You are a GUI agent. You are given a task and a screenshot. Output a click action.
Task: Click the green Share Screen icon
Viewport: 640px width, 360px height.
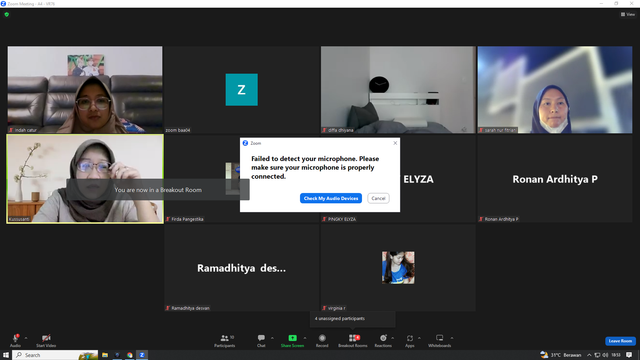click(x=293, y=338)
